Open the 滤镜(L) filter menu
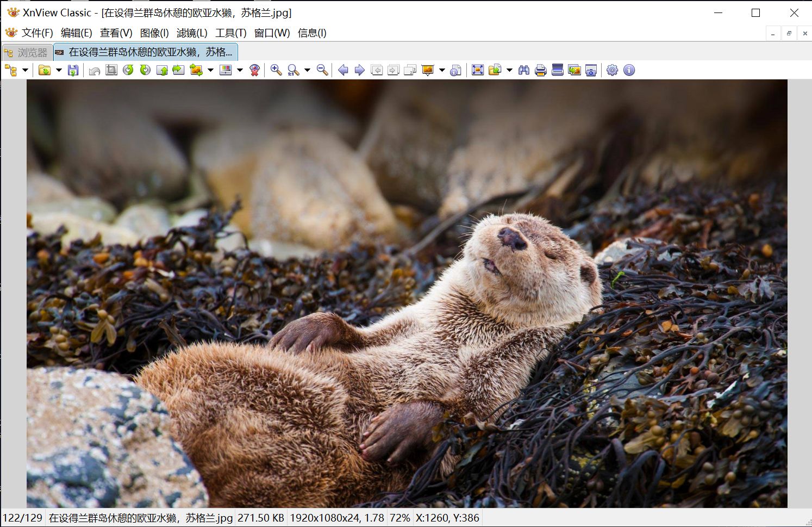Viewport: 812px width, 527px height. (192, 33)
